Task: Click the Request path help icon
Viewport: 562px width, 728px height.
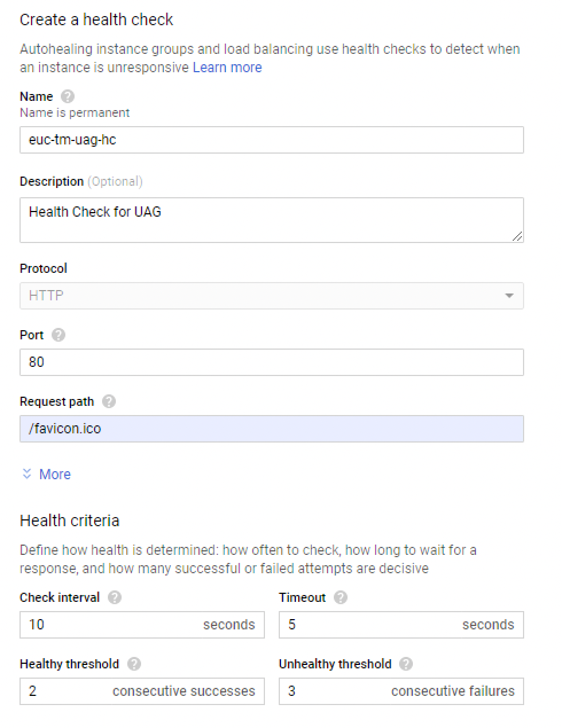Action: (108, 401)
